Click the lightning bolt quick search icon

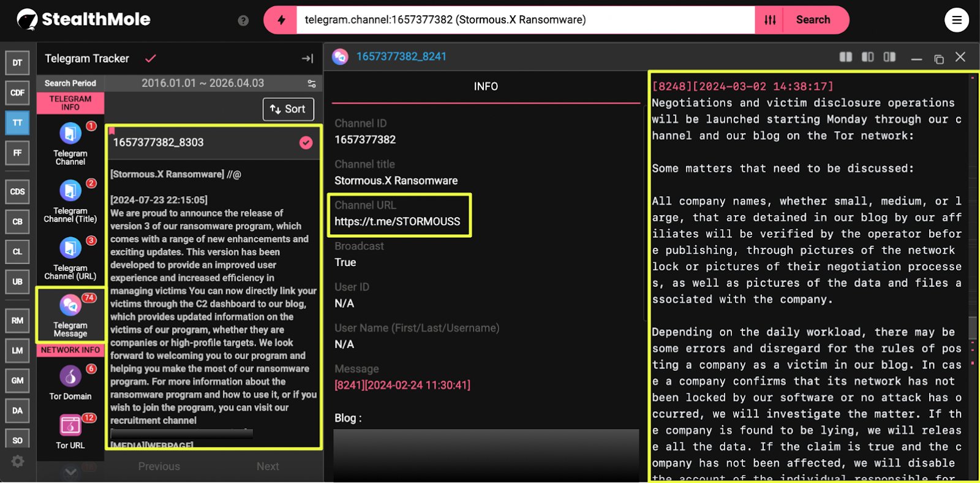tap(281, 20)
